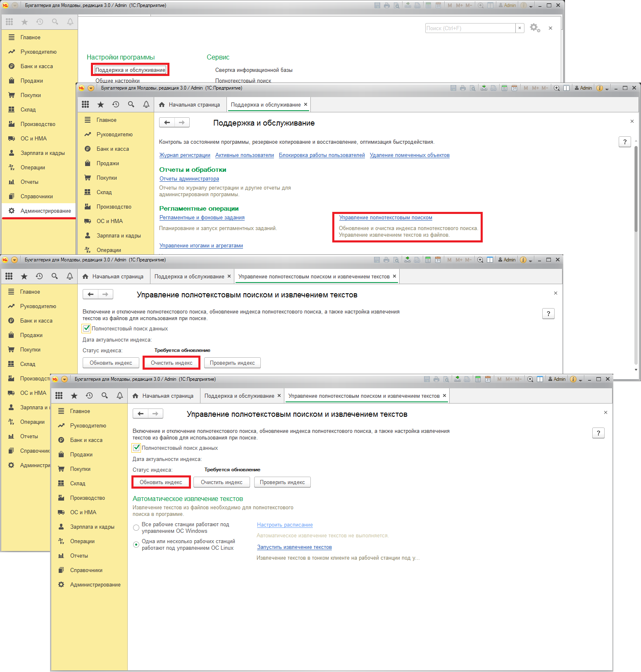The image size is (641, 672).
Task: Open the orange main menu dropdown in the top window
Action: (15, 5)
